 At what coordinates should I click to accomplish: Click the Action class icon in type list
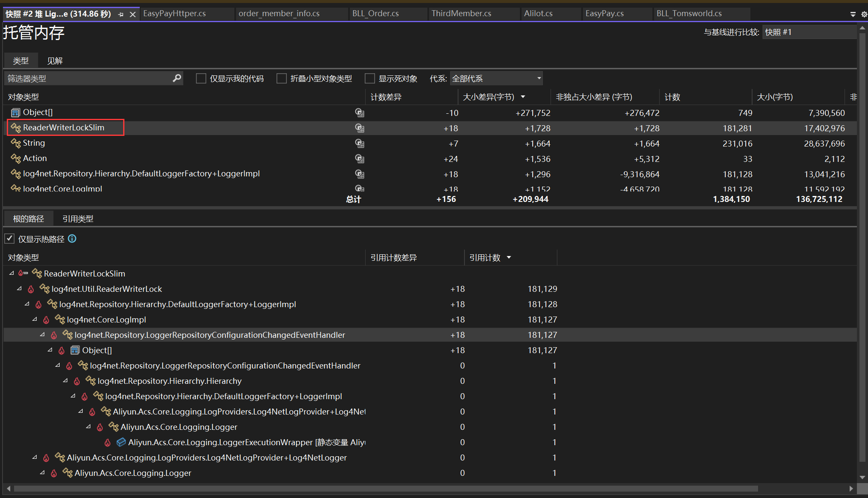pos(16,158)
